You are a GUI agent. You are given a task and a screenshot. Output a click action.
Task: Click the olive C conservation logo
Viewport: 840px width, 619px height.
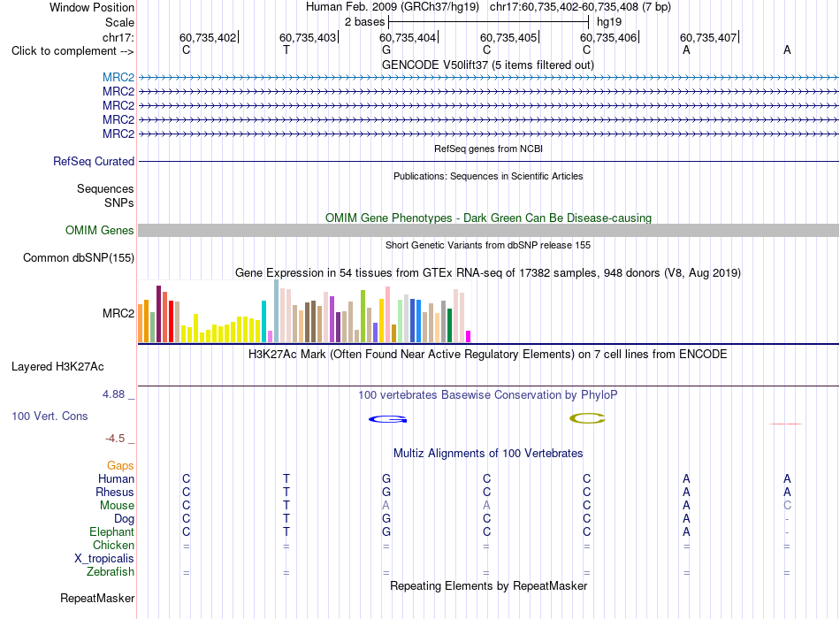(588, 418)
